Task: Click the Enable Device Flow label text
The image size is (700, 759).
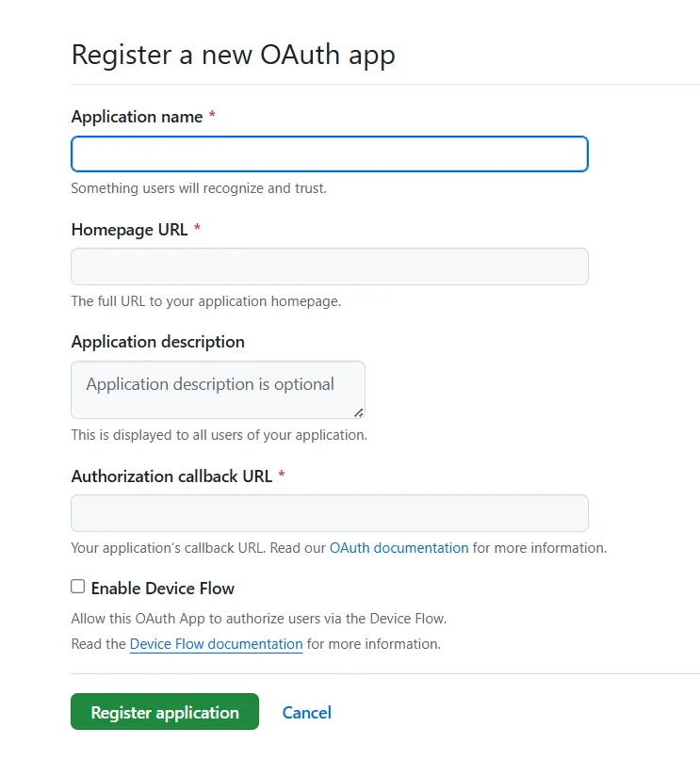Action: [162, 589]
